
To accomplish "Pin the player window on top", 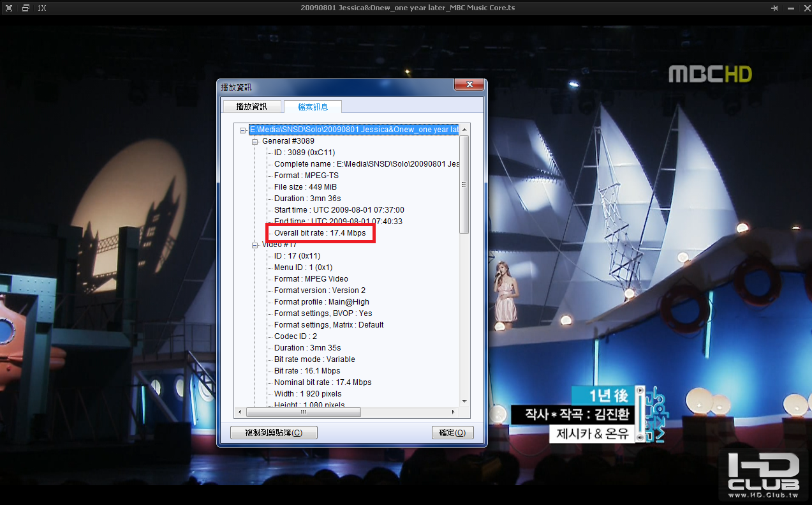I will [x=774, y=8].
